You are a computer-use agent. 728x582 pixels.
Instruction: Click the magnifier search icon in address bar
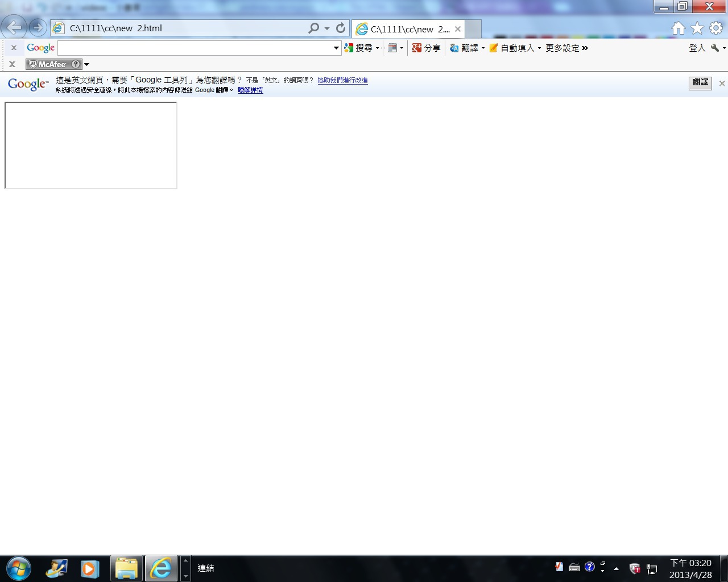313,28
